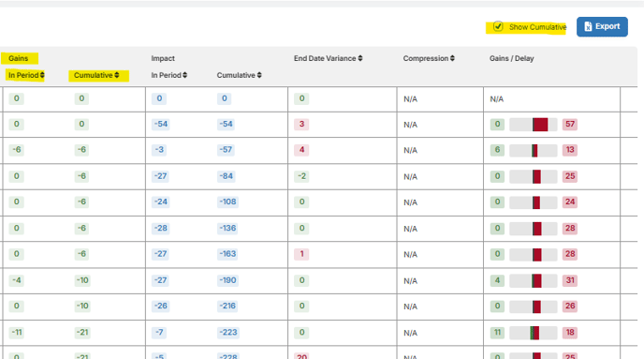Screen dimensions: 644x359
Task: Click the Gains/Delay bar beside 13
Action: 534,151
